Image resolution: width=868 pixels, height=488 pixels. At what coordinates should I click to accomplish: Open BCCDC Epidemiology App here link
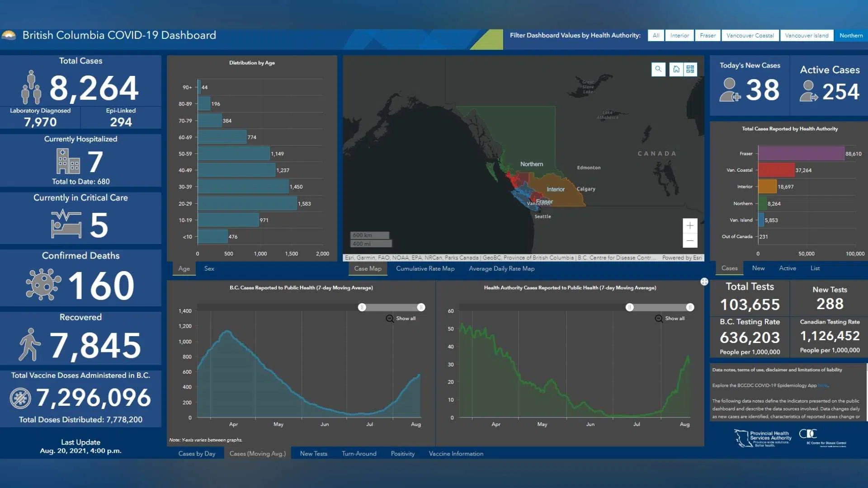[822, 385]
